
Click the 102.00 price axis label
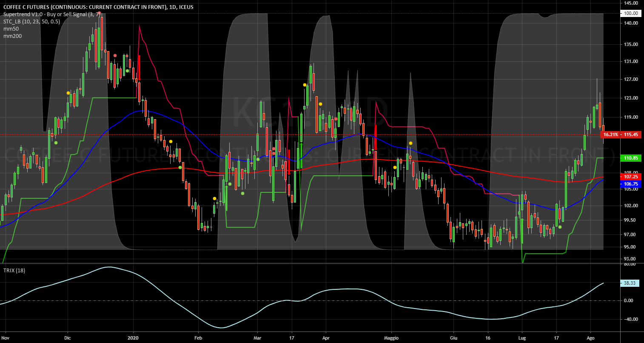coord(631,206)
